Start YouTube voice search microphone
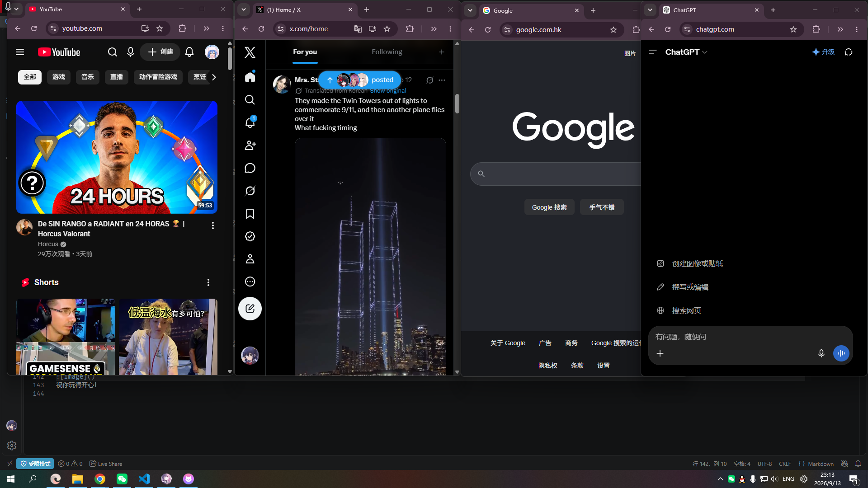This screenshot has width=868, height=488. coord(131,52)
